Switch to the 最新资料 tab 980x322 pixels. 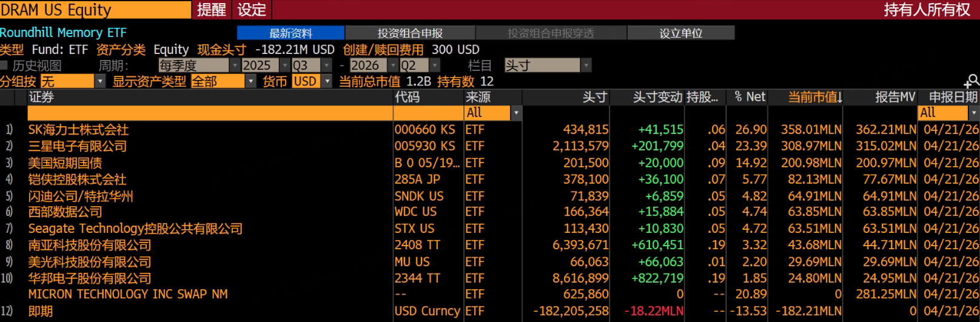click(x=290, y=33)
